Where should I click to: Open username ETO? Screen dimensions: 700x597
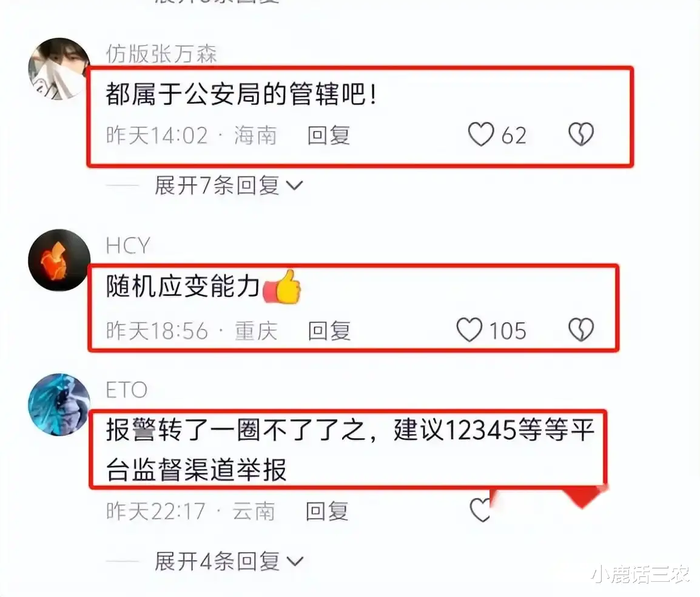pos(126,390)
